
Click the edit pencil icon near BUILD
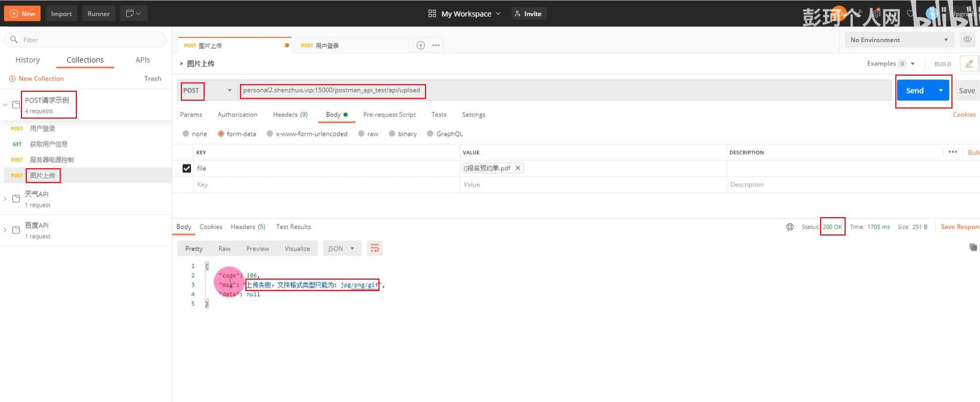(x=969, y=64)
